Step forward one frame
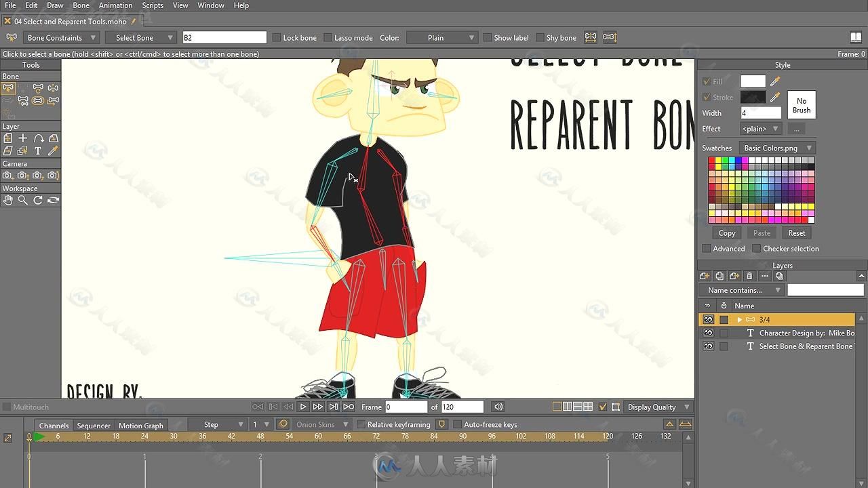 (318, 407)
